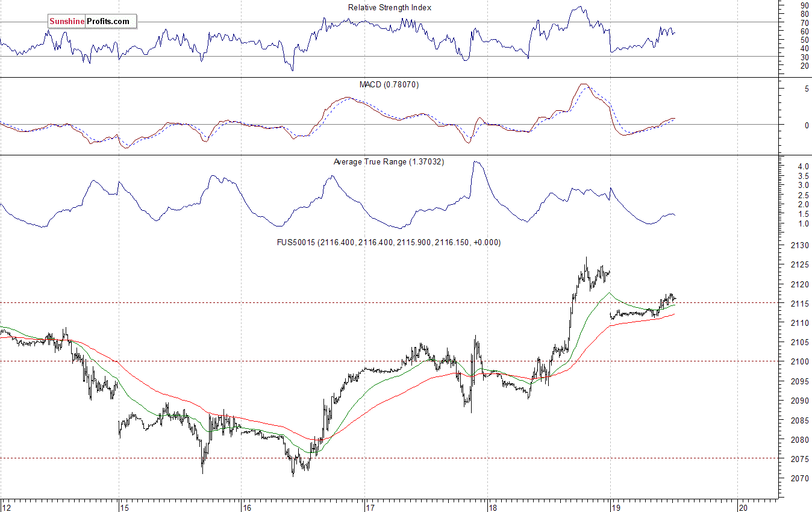Click the ATR axis value 3.0
The height and width of the screenshot is (512, 812).
[x=802, y=186]
